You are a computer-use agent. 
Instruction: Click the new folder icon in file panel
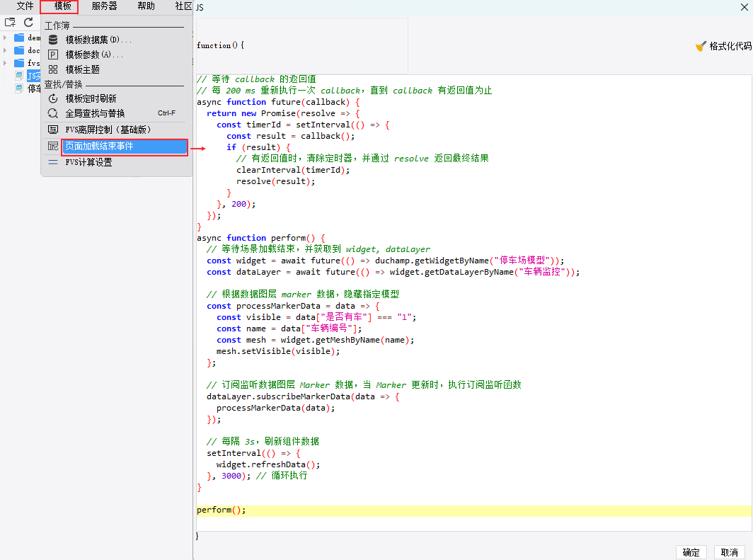(10, 23)
